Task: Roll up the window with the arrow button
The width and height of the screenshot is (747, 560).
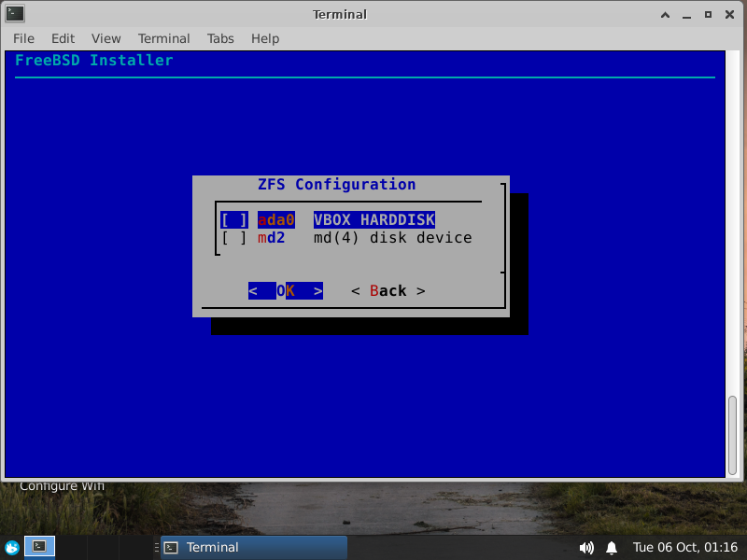Action: tap(665, 15)
